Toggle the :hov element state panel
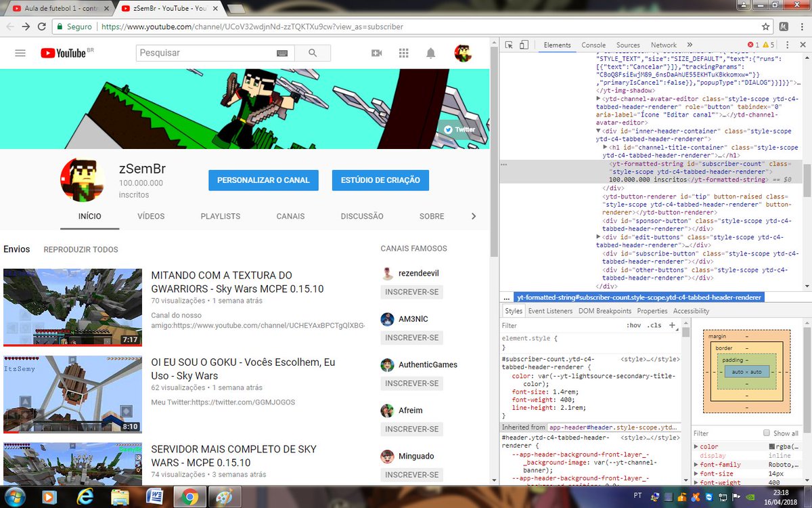The image size is (812, 508). [633, 325]
